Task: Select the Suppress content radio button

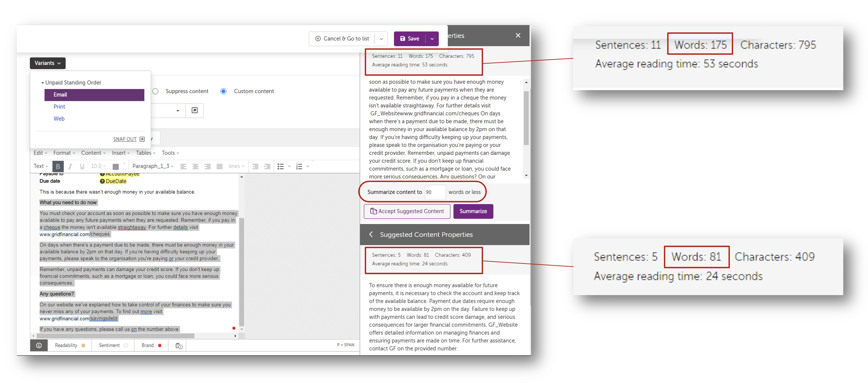Action: [x=155, y=91]
